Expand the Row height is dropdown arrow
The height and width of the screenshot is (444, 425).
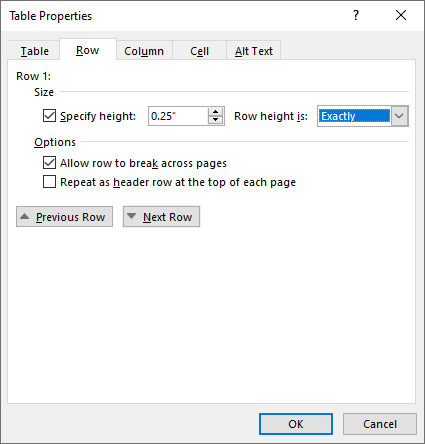399,116
